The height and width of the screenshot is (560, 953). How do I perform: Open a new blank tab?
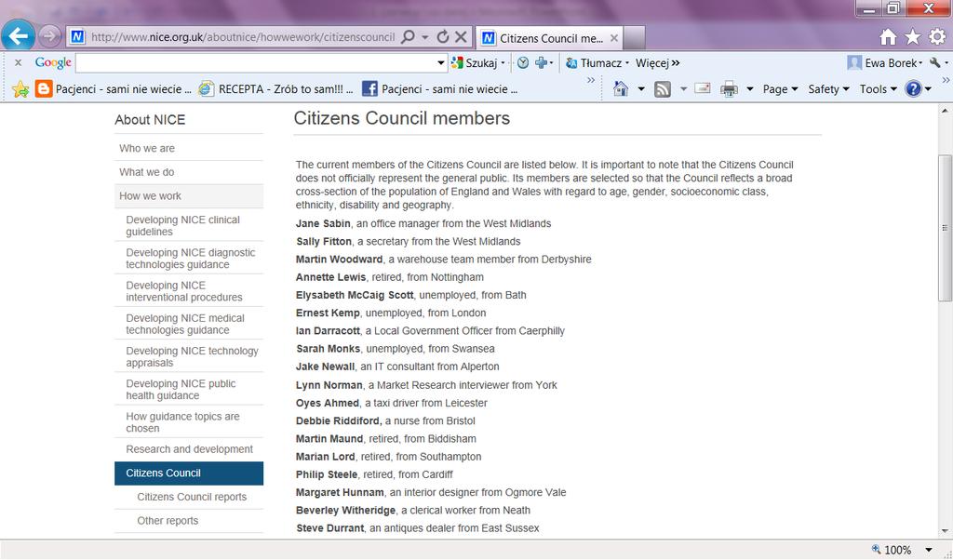tap(634, 38)
